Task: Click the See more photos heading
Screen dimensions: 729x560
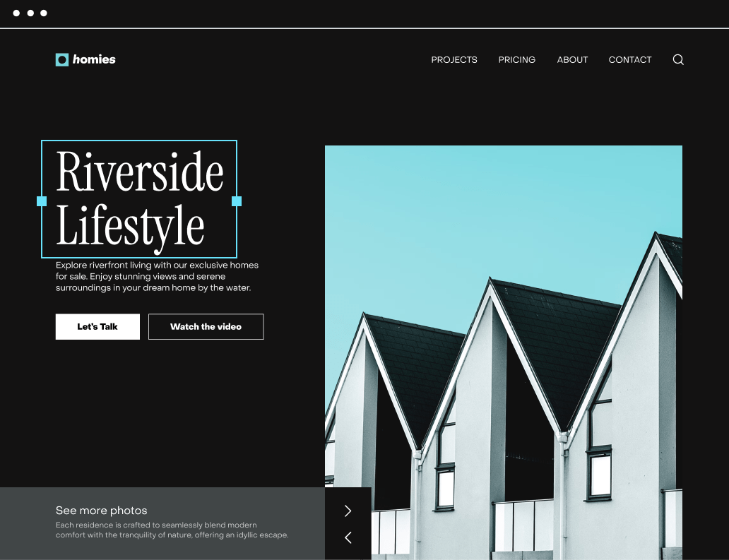Action: click(x=102, y=511)
